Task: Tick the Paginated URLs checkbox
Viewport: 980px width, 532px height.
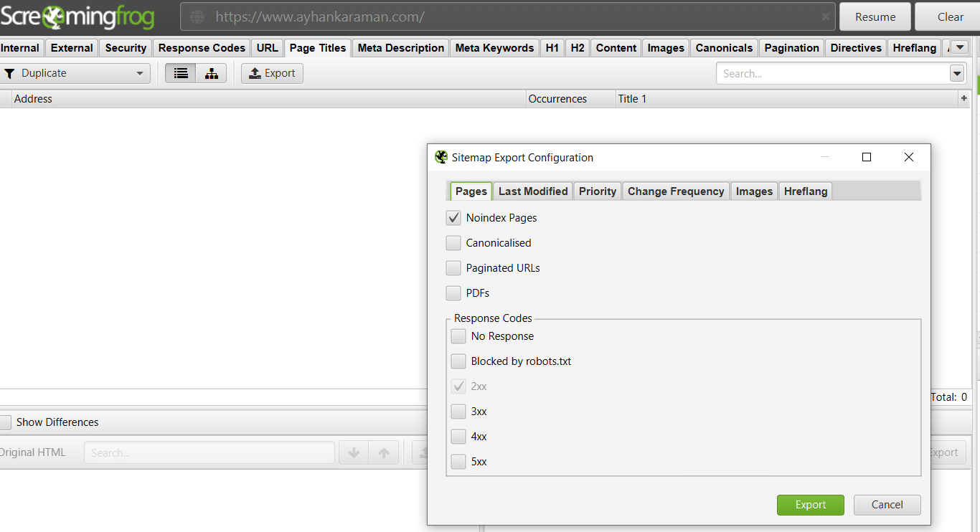Action: click(453, 268)
